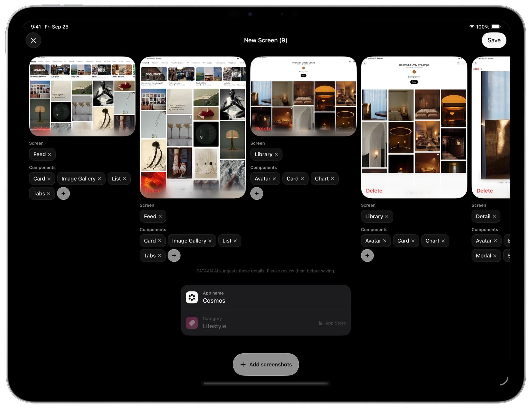This screenshot has width=532, height=408.
Task: Remove Card tag under third screenshot
Action: [x=302, y=179]
